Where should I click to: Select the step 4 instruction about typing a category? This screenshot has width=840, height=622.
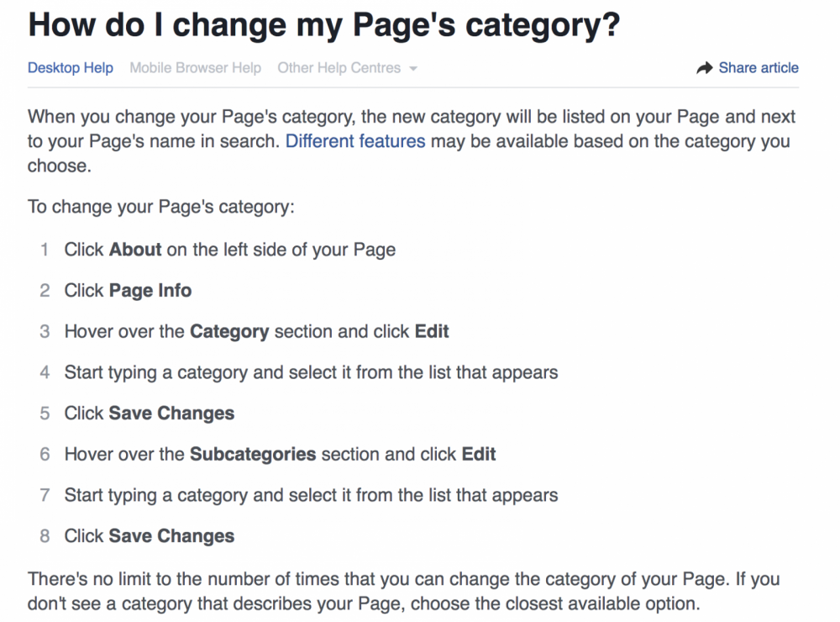(x=312, y=372)
